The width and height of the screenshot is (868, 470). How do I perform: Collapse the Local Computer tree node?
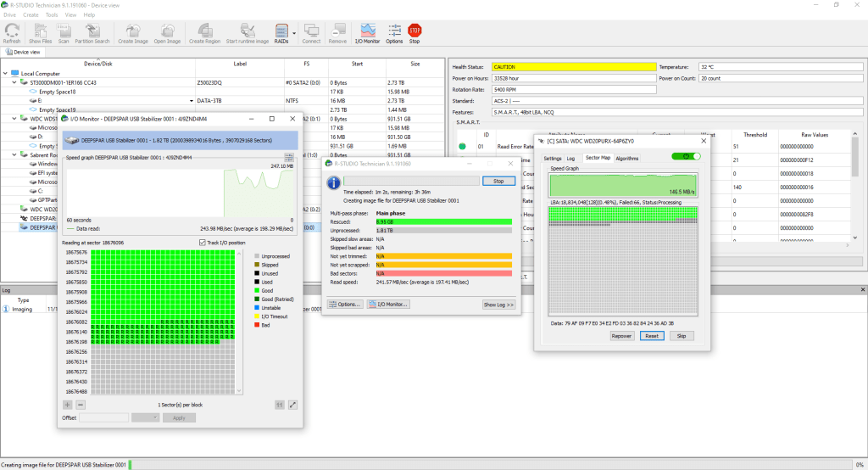pos(7,74)
